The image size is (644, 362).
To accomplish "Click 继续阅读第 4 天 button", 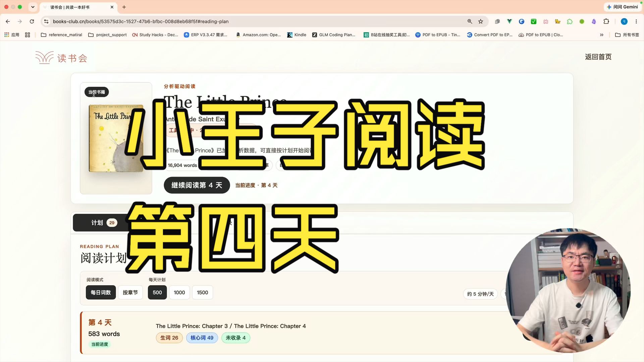I will click(197, 185).
